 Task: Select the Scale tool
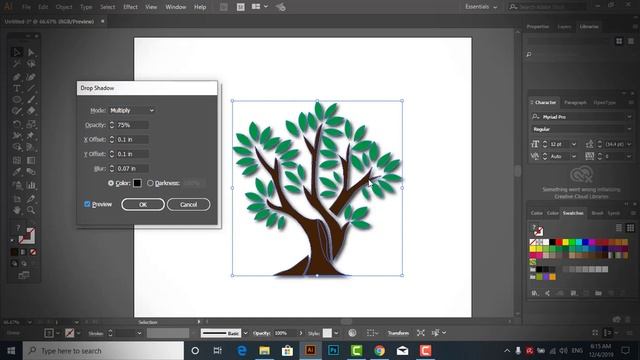pos(31,124)
